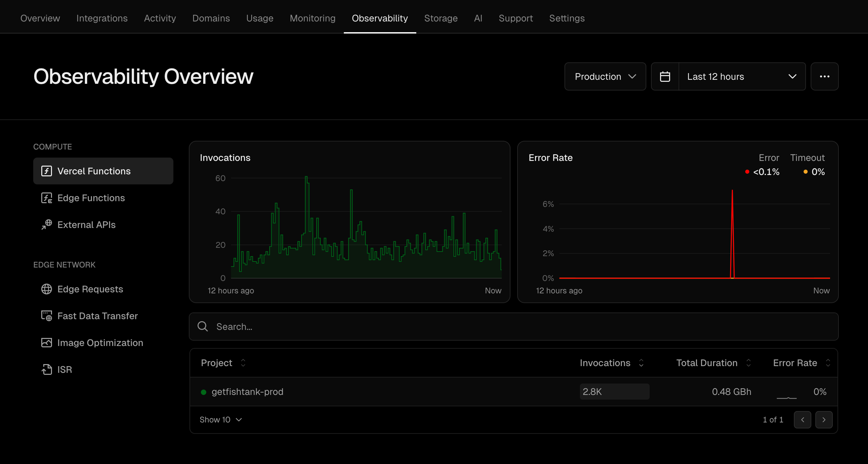Open Edge Functions from the sidebar
The height and width of the screenshot is (464, 868).
(91, 198)
